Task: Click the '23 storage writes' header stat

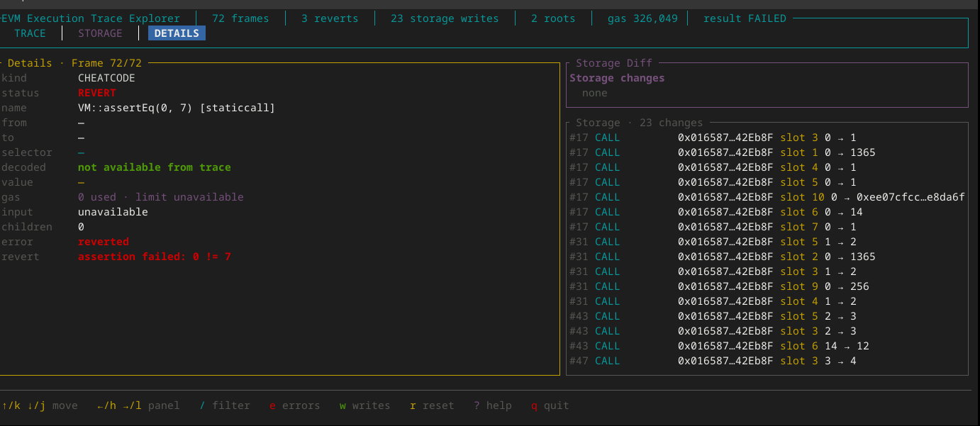Action: pyautogui.click(x=445, y=18)
